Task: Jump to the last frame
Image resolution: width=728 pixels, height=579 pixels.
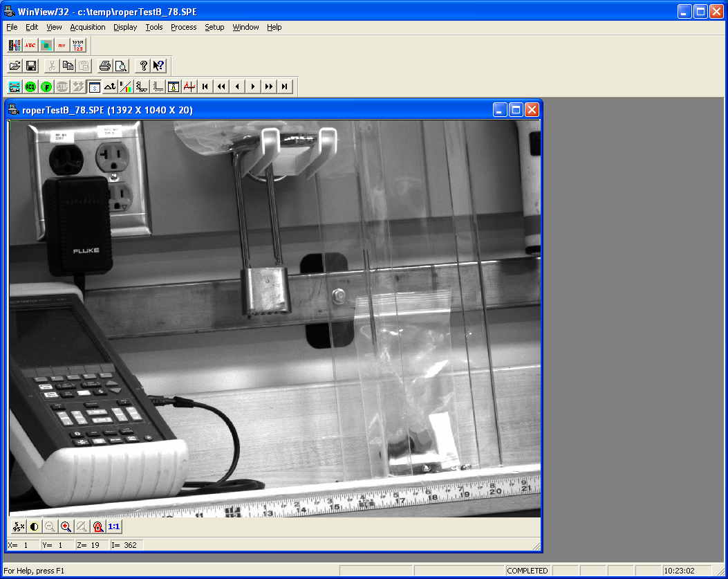Action: [285, 86]
